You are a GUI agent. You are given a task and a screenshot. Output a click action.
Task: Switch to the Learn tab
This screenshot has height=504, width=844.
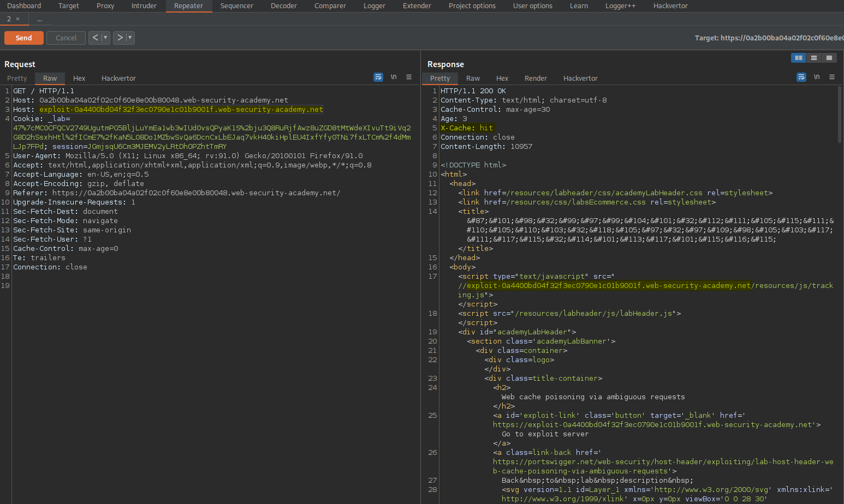(x=579, y=5)
